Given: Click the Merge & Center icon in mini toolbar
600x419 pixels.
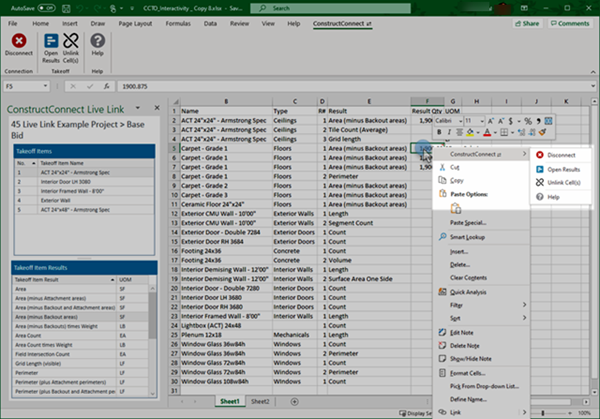Looking at the screenshot, I should pos(548,121).
